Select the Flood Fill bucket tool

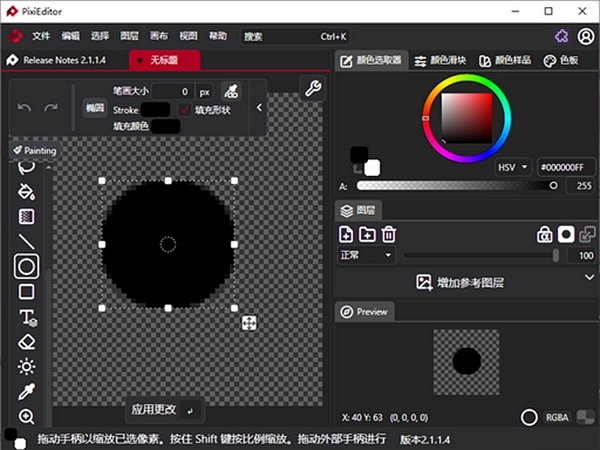pos(26,192)
